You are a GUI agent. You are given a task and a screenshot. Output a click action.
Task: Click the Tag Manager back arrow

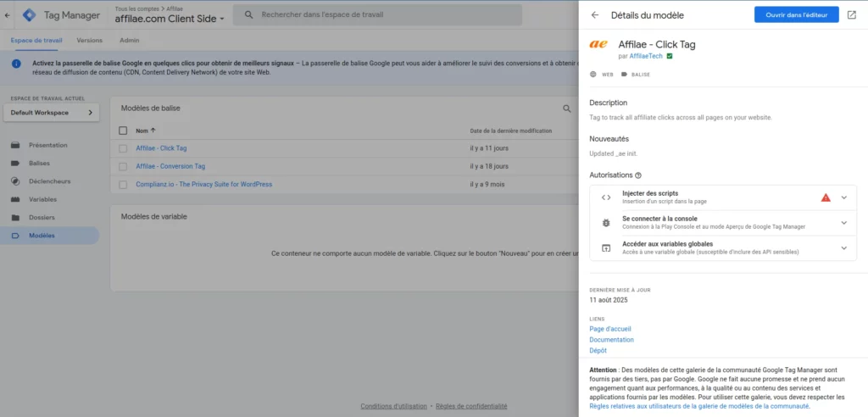tap(8, 14)
